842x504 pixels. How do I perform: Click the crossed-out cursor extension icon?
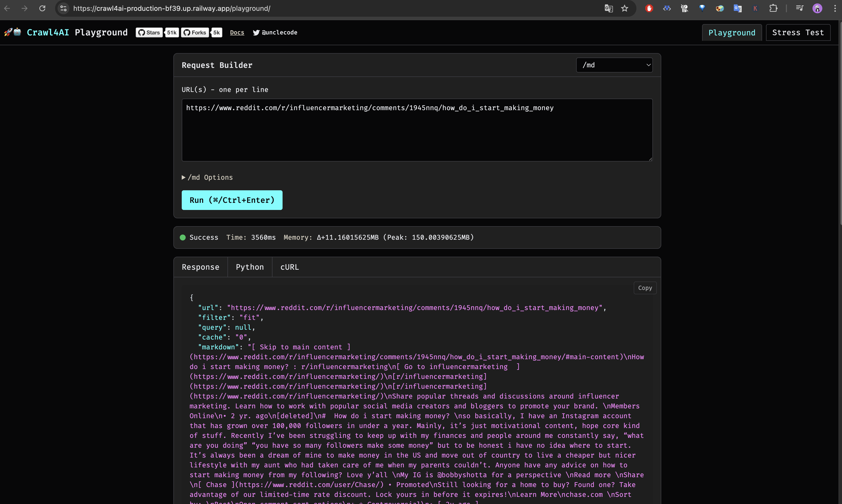coord(684,9)
